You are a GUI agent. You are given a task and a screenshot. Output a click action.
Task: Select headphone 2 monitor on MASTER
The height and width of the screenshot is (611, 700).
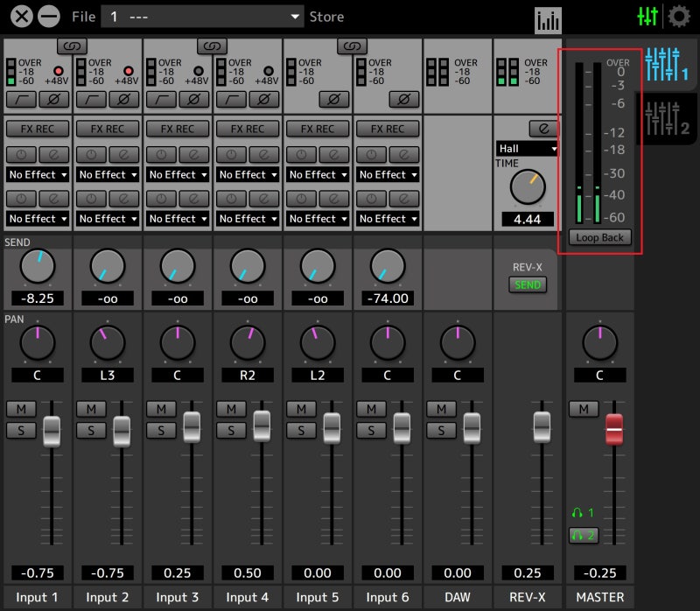(584, 535)
